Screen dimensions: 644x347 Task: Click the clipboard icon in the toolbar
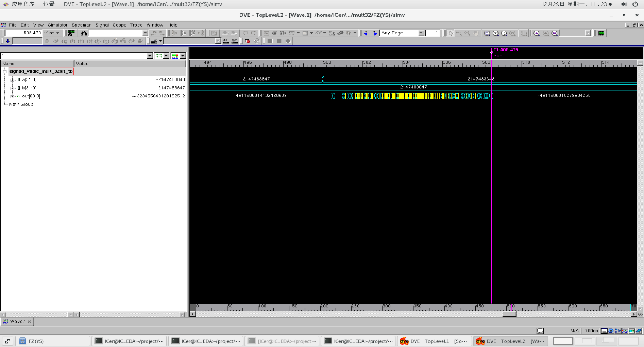pos(214,33)
